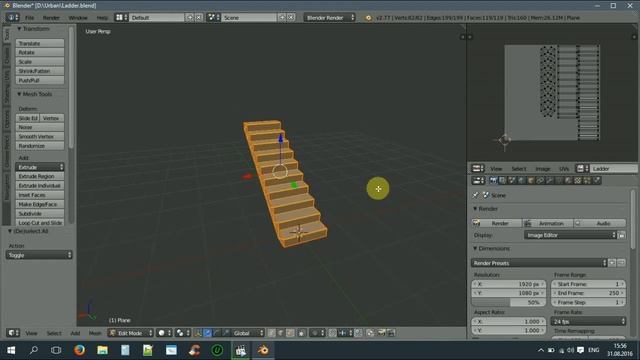Viewport: 640px width, 360px height.
Task: Open the UVs menu in the image editor
Action: tap(564, 169)
